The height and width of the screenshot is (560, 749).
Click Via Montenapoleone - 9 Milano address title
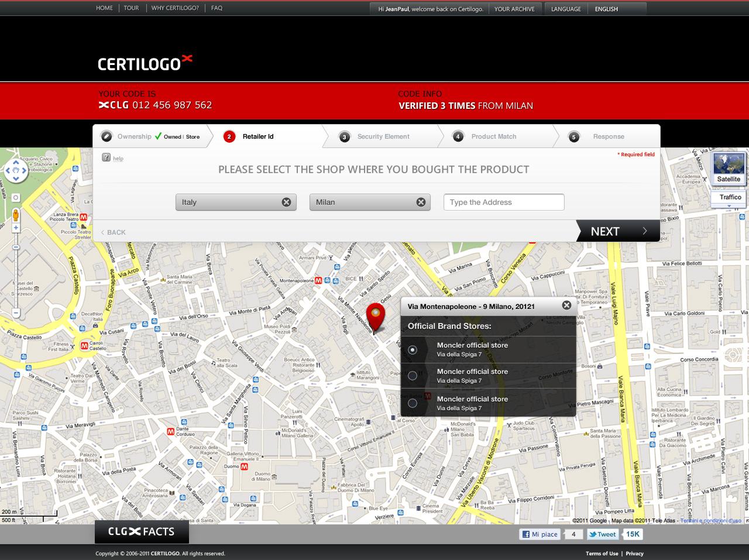471,306
